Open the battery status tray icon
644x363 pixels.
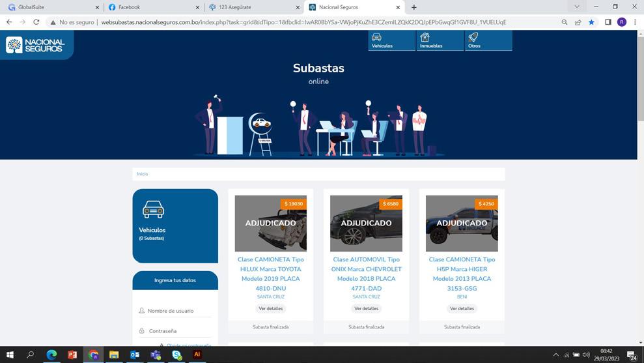576,355
